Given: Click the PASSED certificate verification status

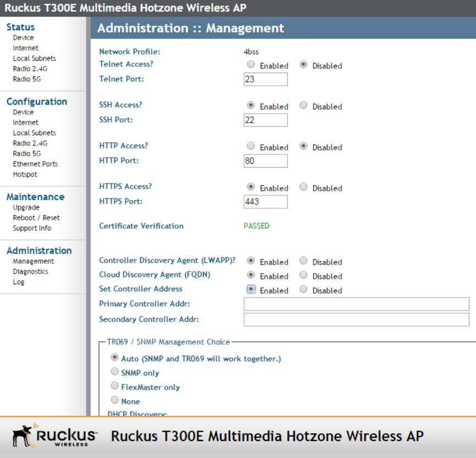Looking at the screenshot, I should pyautogui.click(x=256, y=226).
